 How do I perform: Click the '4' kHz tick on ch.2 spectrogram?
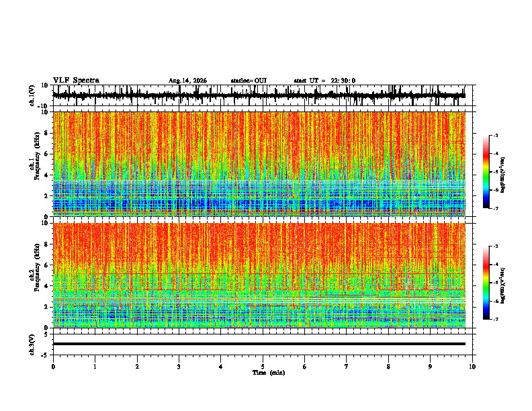[x=46, y=286]
